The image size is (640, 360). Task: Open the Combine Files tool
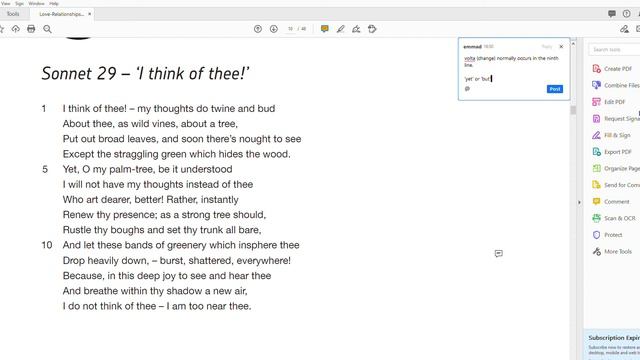tap(616, 85)
